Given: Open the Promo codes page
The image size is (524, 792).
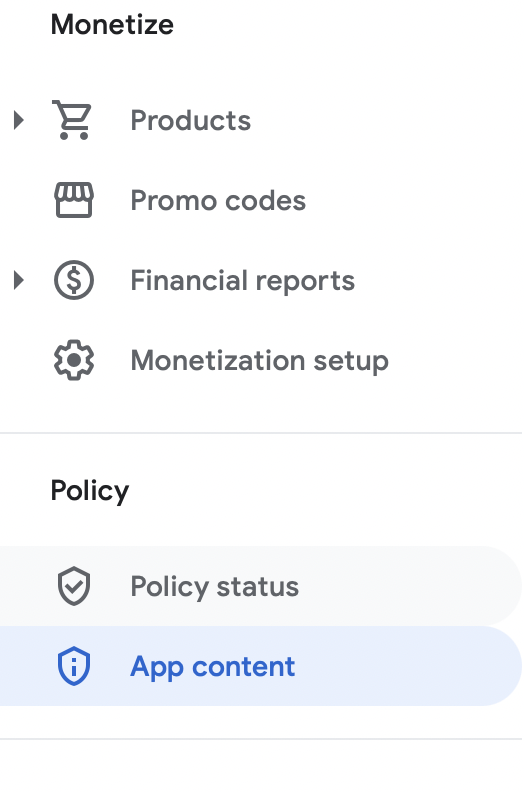Looking at the screenshot, I should coord(218,201).
